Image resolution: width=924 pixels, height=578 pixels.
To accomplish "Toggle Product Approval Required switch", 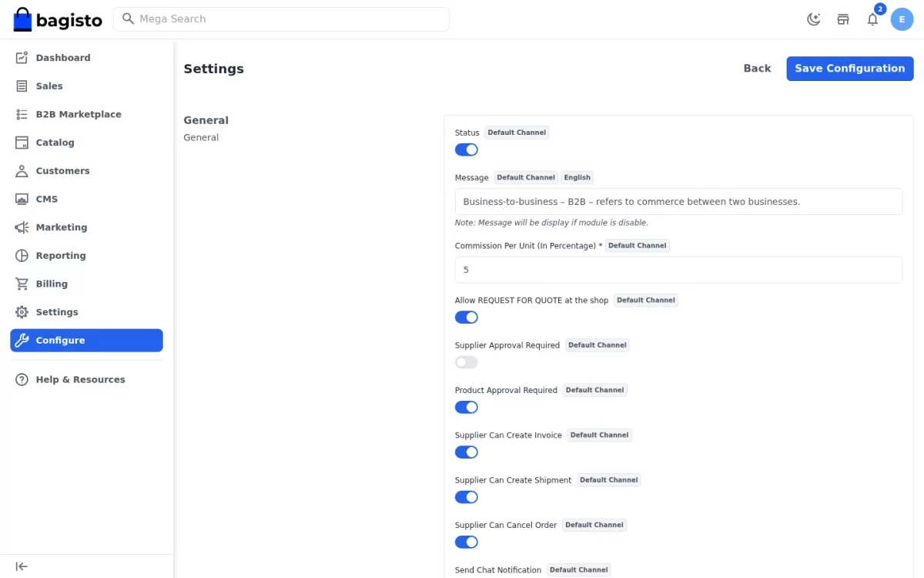I will tap(467, 407).
